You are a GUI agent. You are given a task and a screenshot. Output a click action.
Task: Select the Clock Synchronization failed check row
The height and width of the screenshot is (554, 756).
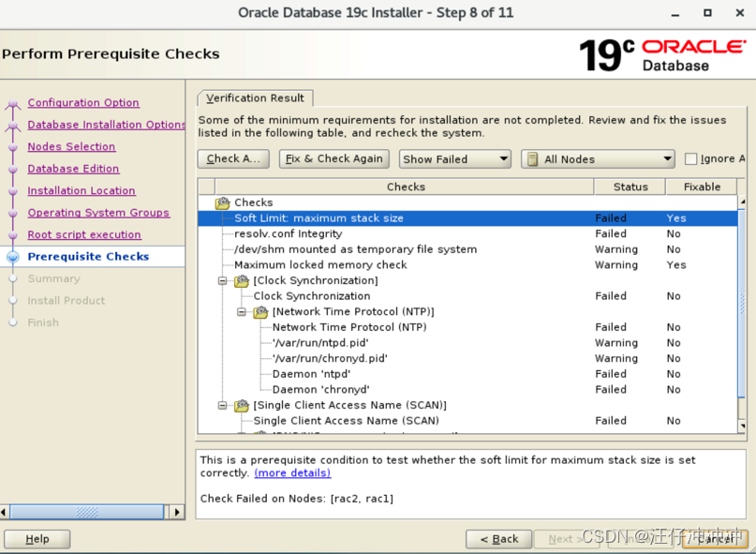tap(467, 296)
